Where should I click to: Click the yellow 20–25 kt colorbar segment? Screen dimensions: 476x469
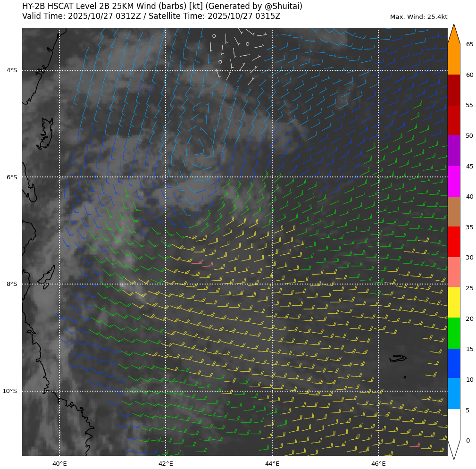point(453,302)
